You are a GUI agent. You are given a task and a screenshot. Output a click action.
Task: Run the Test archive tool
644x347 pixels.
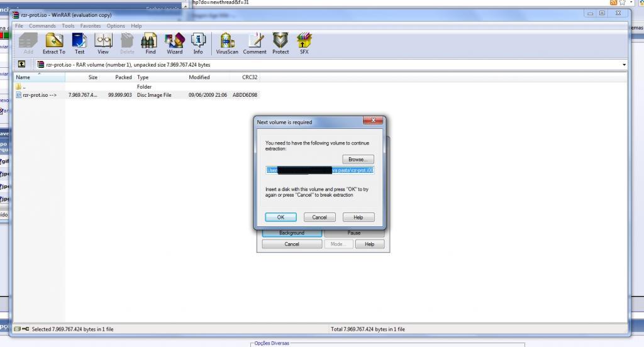coord(79,43)
